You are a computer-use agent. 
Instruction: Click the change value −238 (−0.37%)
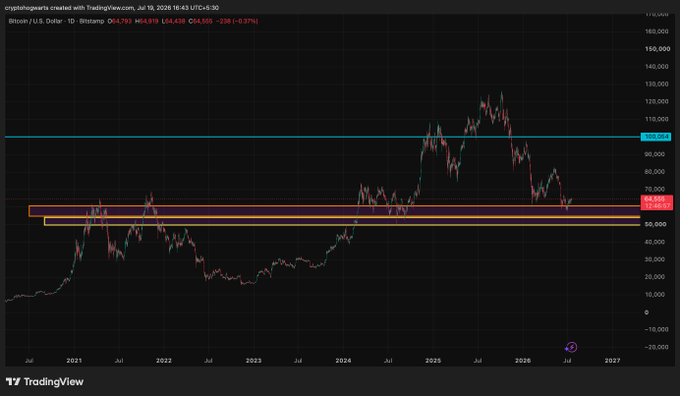pos(237,21)
